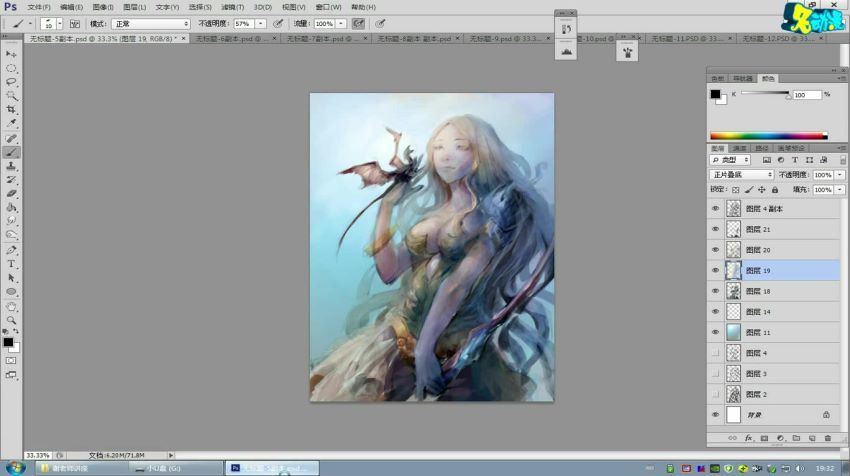Toggle Quick Mask mode icon
Image resolution: width=850 pixels, height=476 pixels.
tap(11, 361)
